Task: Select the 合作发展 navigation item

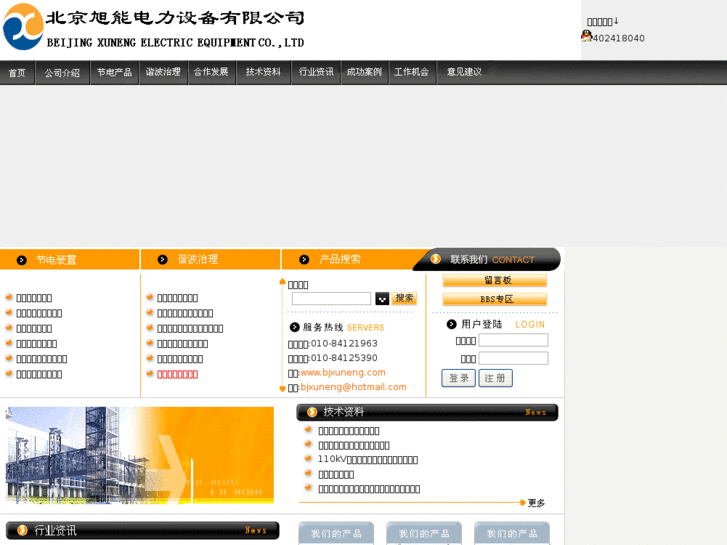Action: click(x=211, y=72)
